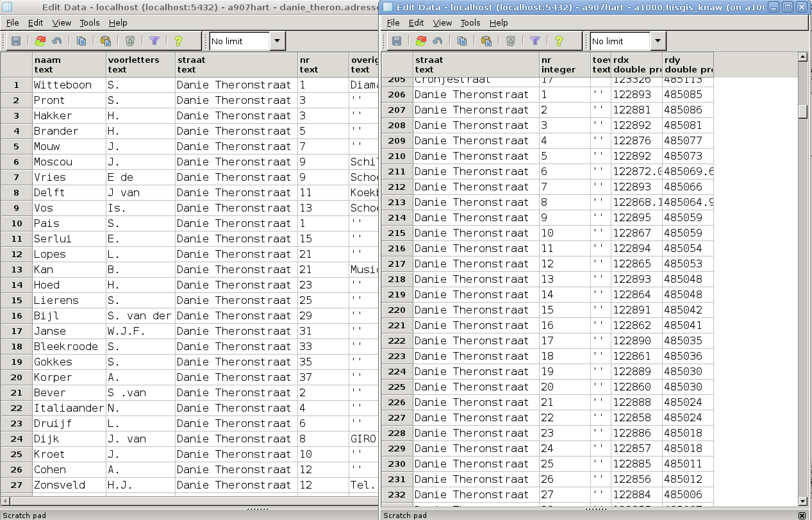The height and width of the screenshot is (520, 812).
Task: Copy selection in hisgis_knaw window toolbar
Action: (462, 41)
